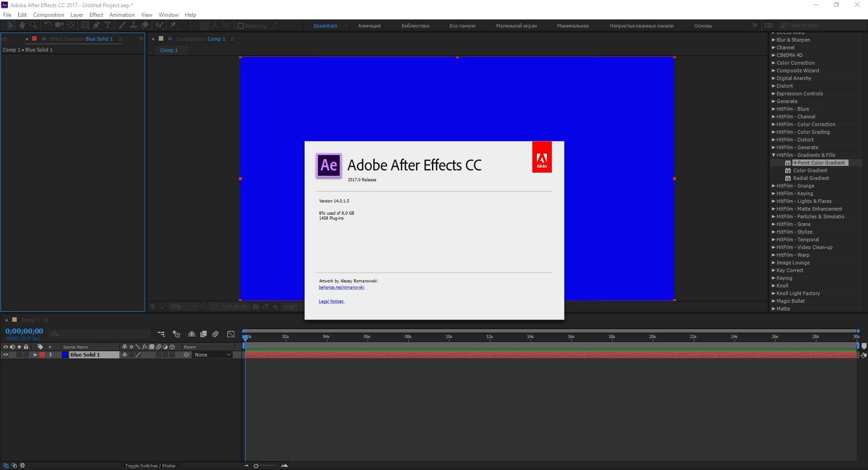
Task: Open the Effect menu
Action: pyautogui.click(x=96, y=15)
